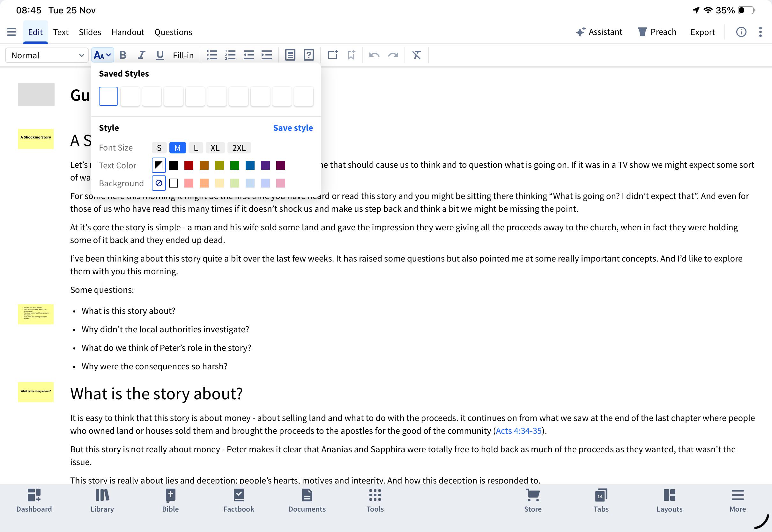Click the undo arrow icon
772x532 pixels.
pos(374,55)
